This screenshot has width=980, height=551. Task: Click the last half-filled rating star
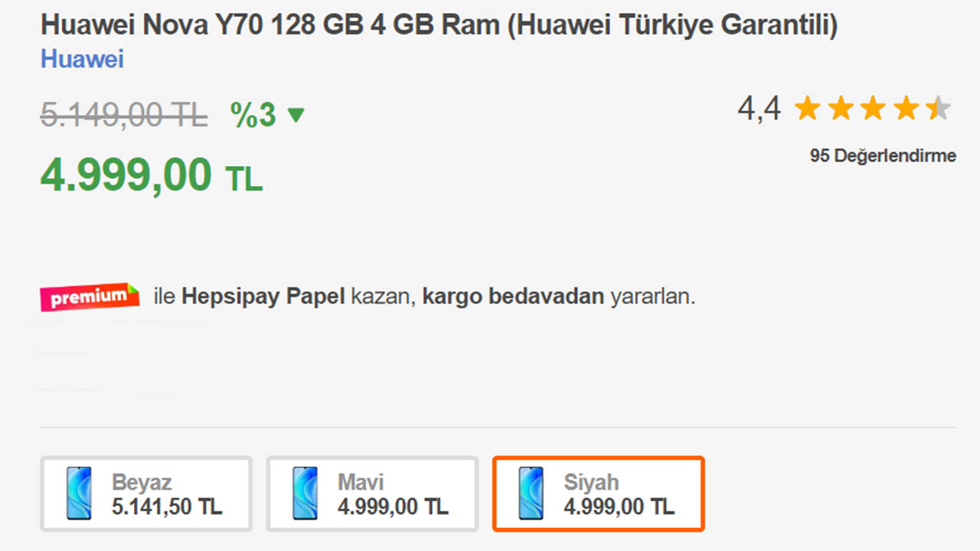click(x=939, y=109)
